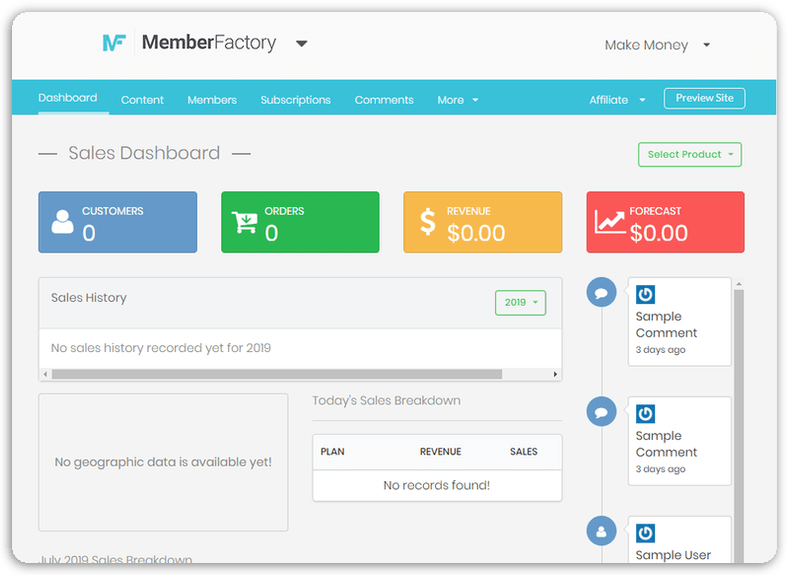This screenshot has width=789, height=575.
Task: Open the Subscriptions tab
Action: point(295,100)
